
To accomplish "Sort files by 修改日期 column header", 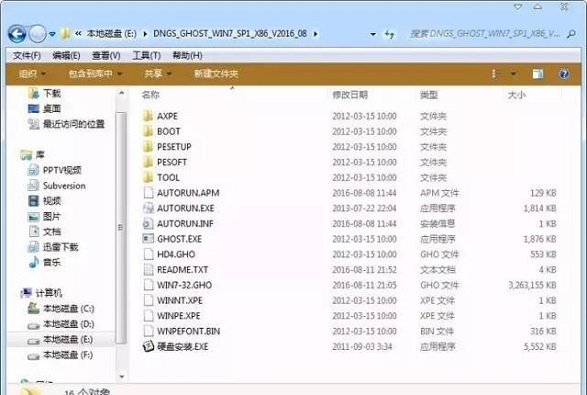I will [350, 95].
